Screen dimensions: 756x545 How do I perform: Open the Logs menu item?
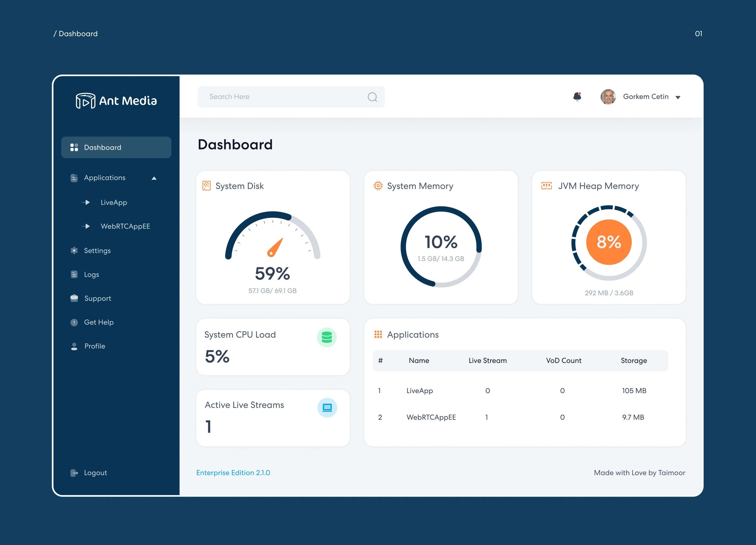tap(91, 275)
